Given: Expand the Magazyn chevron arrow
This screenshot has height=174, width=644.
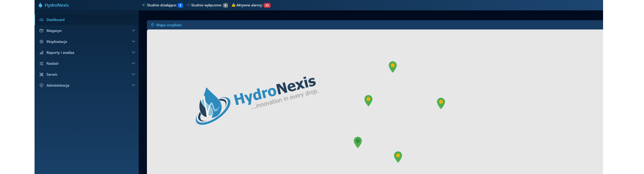Looking at the screenshot, I should coord(133,31).
